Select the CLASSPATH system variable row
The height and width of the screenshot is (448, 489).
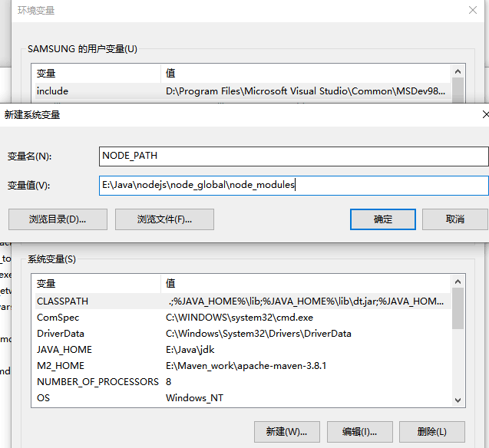coord(243,301)
